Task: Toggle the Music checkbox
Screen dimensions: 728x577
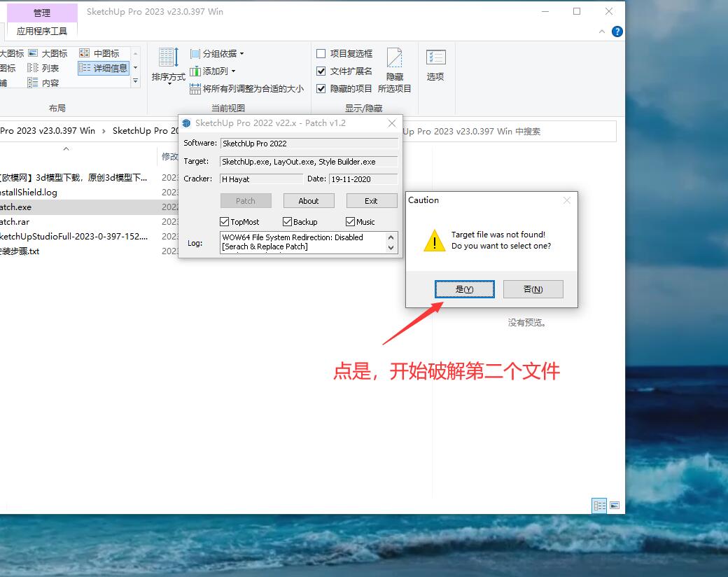Action: (x=351, y=221)
